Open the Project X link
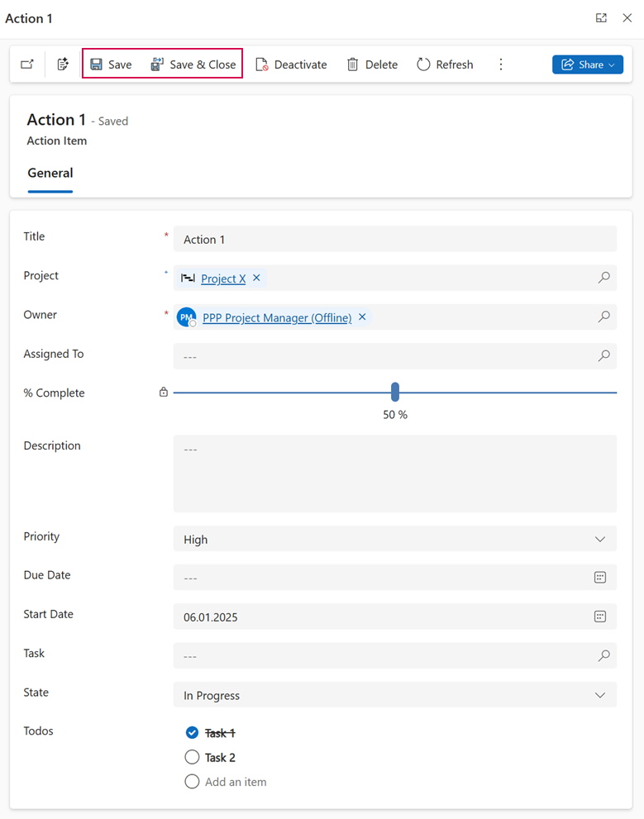The height and width of the screenshot is (819, 644). [x=223, y=279]
